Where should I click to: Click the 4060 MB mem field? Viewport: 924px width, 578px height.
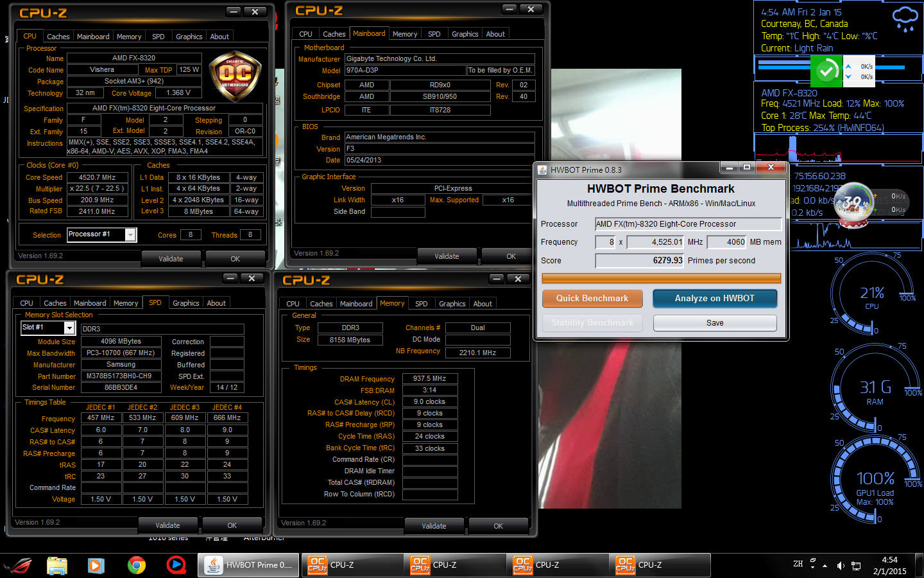pos(726,242)
